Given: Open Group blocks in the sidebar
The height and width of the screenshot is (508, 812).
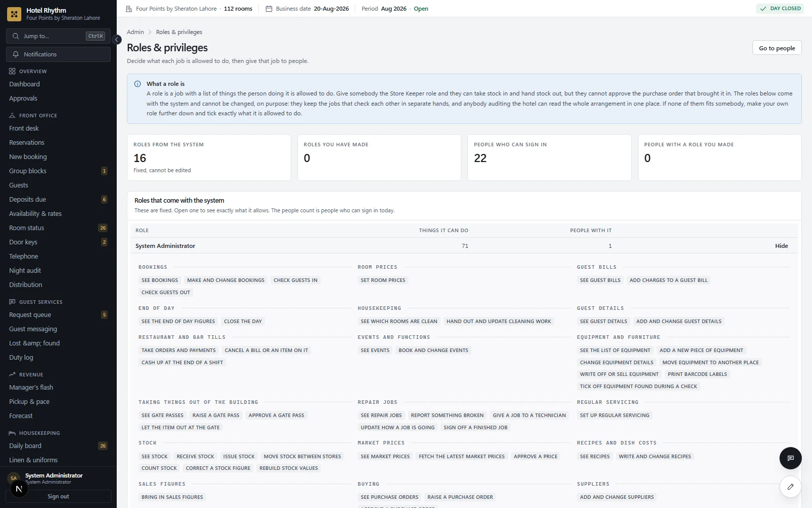Looking at the screenshot, I should pos(58,171).
